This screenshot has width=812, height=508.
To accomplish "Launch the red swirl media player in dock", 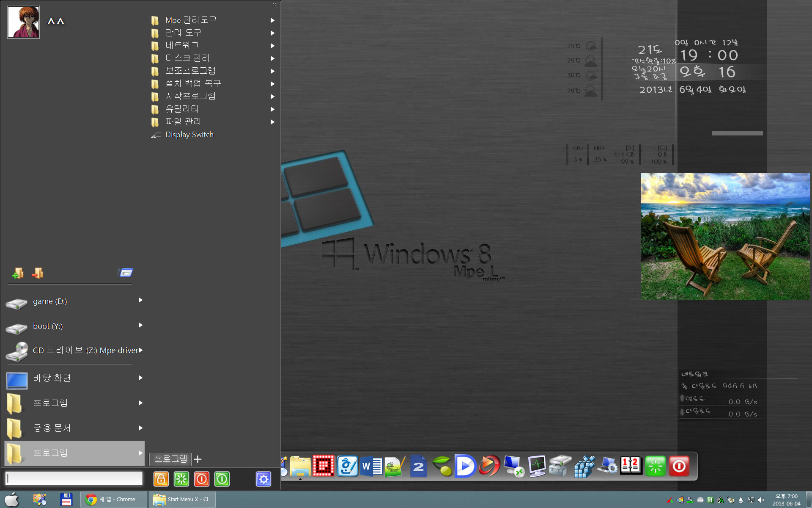I will [x=489, y=466].
